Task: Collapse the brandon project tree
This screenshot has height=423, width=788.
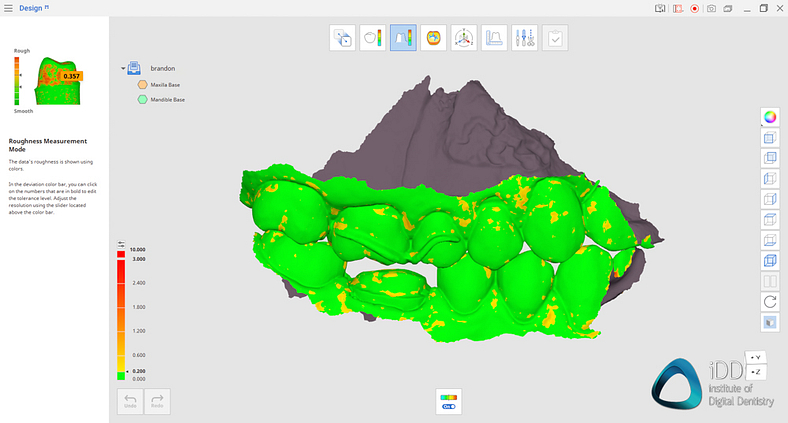Action: [123, 69]
